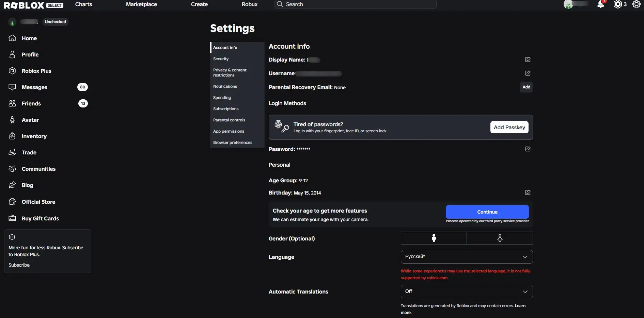
Task: Open the Browser preferences tab
Action: coord(237,143)
